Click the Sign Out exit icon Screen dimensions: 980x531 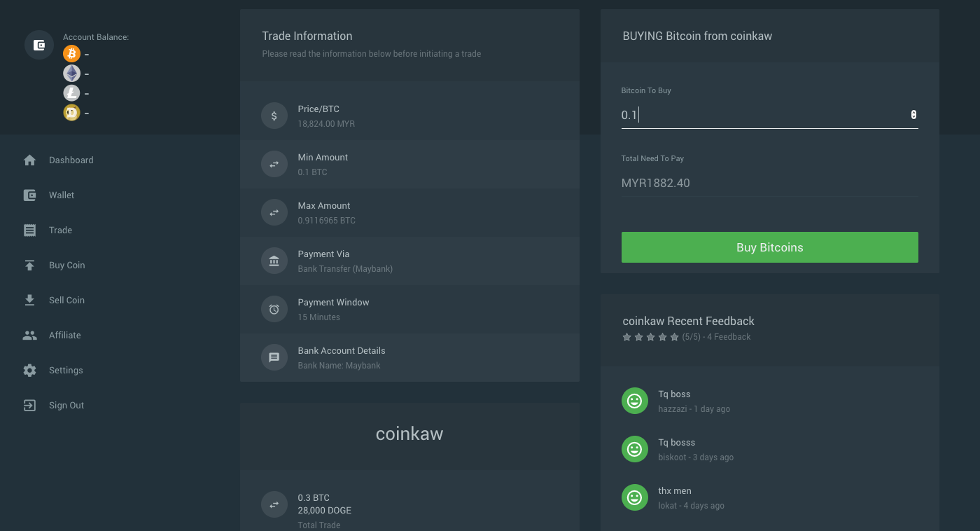[29, 406]
